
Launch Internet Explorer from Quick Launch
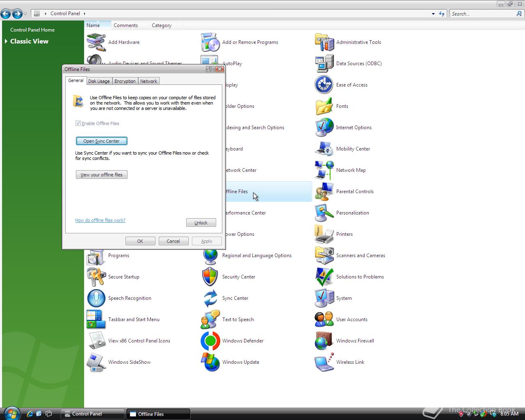[30, 414]
